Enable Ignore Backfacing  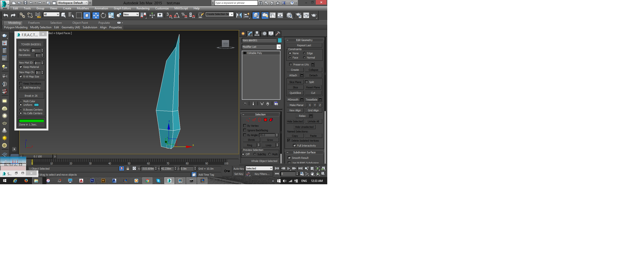[245, 130]
